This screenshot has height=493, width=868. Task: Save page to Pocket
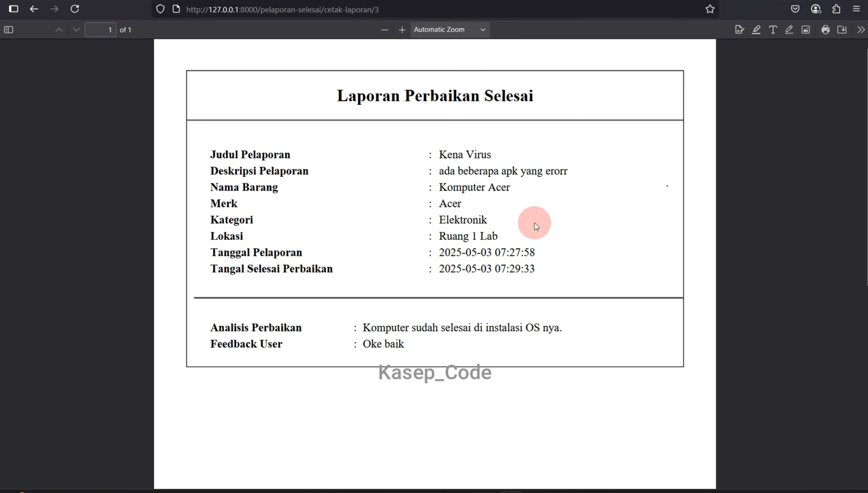(x=795, y=9)
